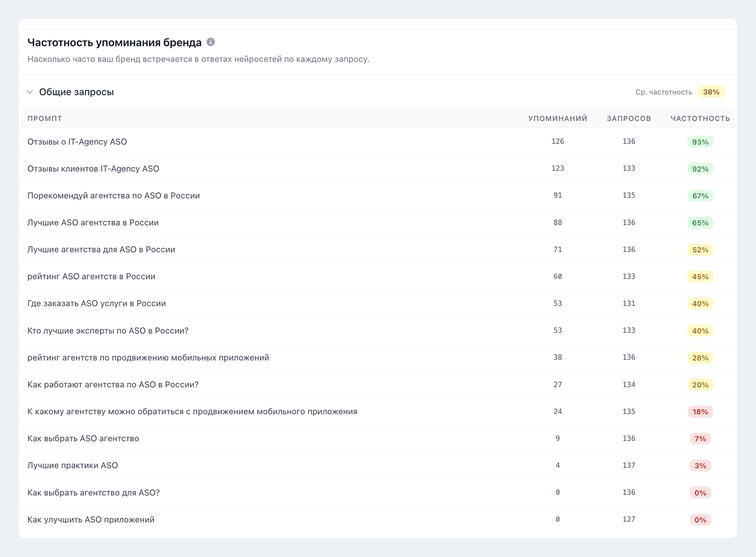Click the mentions value 4

click(x=558, y=465)
